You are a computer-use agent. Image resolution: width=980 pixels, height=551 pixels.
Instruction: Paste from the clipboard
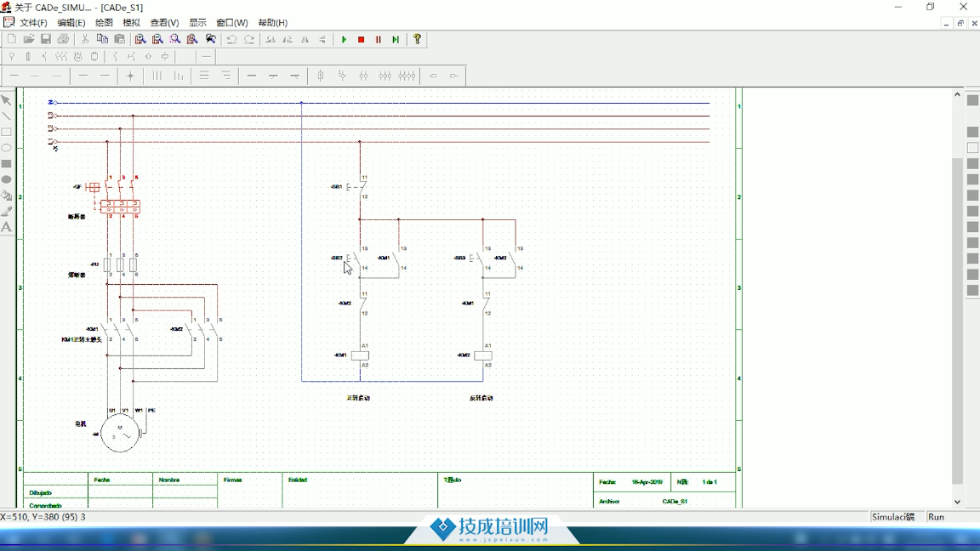click(119, 39)
